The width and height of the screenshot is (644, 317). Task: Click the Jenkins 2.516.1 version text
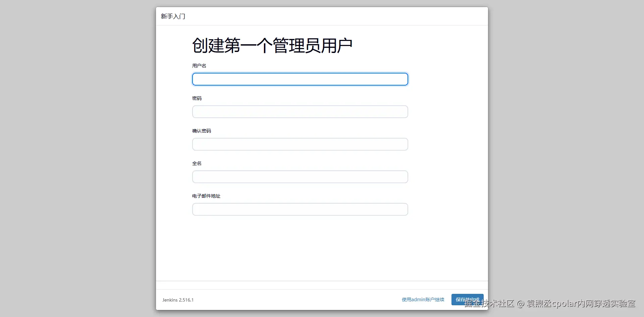pos(178,300)
